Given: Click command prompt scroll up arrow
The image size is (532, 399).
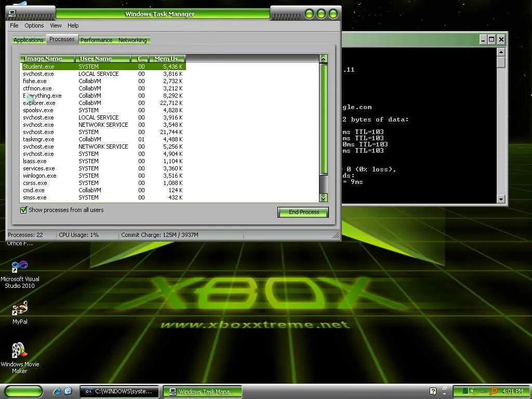Looking at the screenshot, I should [x=501, y=52].
